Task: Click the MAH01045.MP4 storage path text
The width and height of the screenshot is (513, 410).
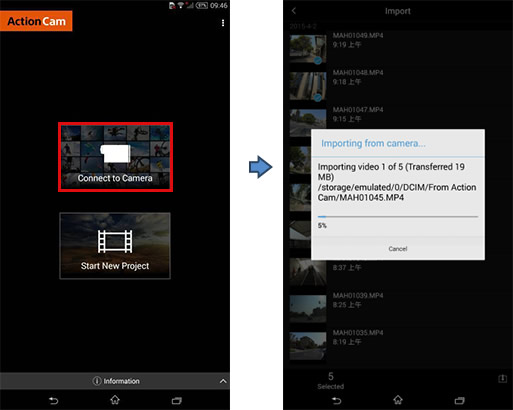Action: coord(397,192)
